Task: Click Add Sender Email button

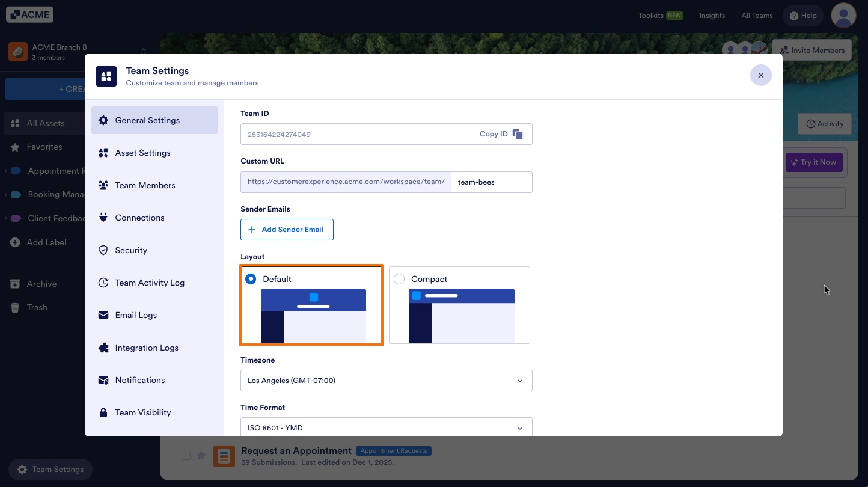Action: (287, 230)
